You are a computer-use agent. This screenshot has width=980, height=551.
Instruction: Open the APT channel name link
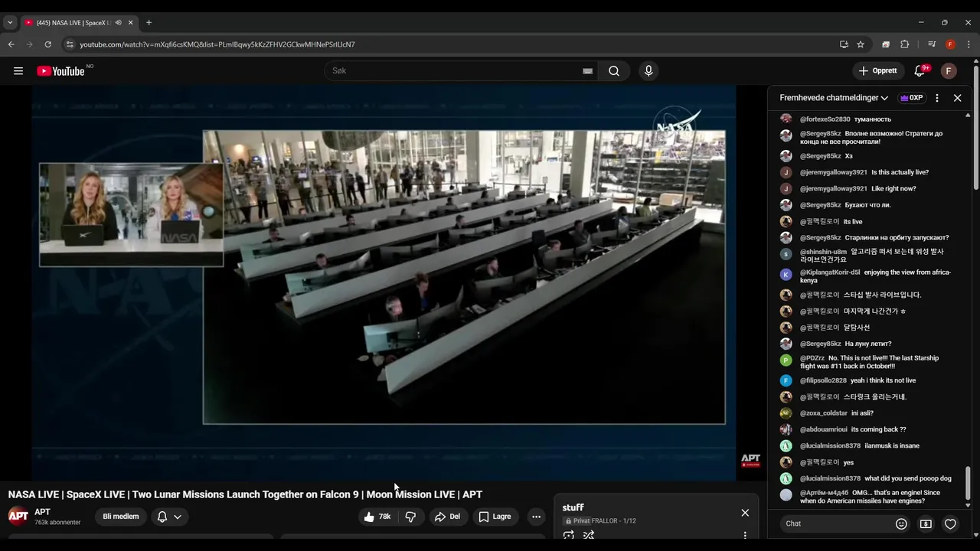click(x=42, y=512)
